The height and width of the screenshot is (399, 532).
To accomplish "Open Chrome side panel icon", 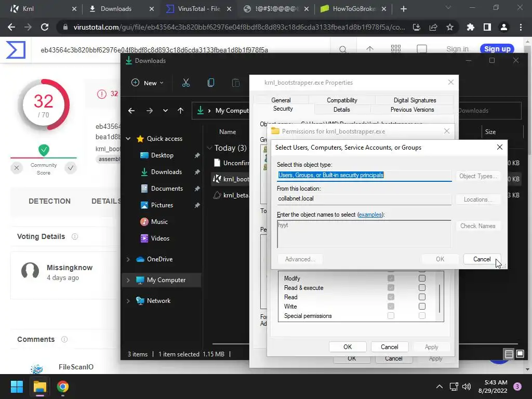I will tap(487, 27).
